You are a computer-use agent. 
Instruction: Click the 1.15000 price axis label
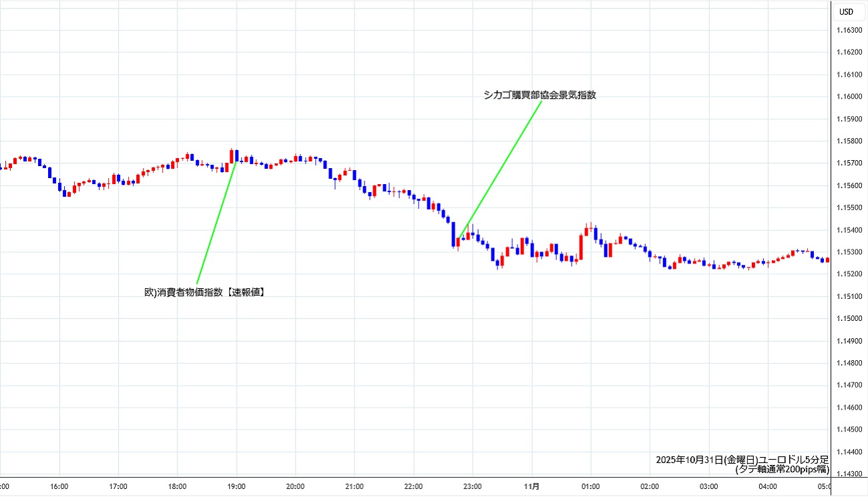click(x=848, y=319)
